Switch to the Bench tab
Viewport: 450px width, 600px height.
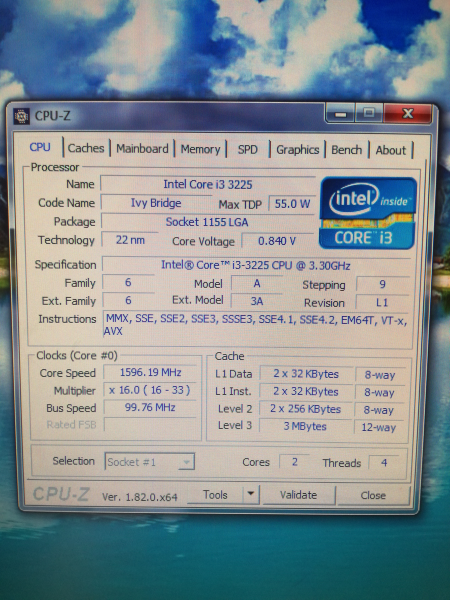[346, 150]
